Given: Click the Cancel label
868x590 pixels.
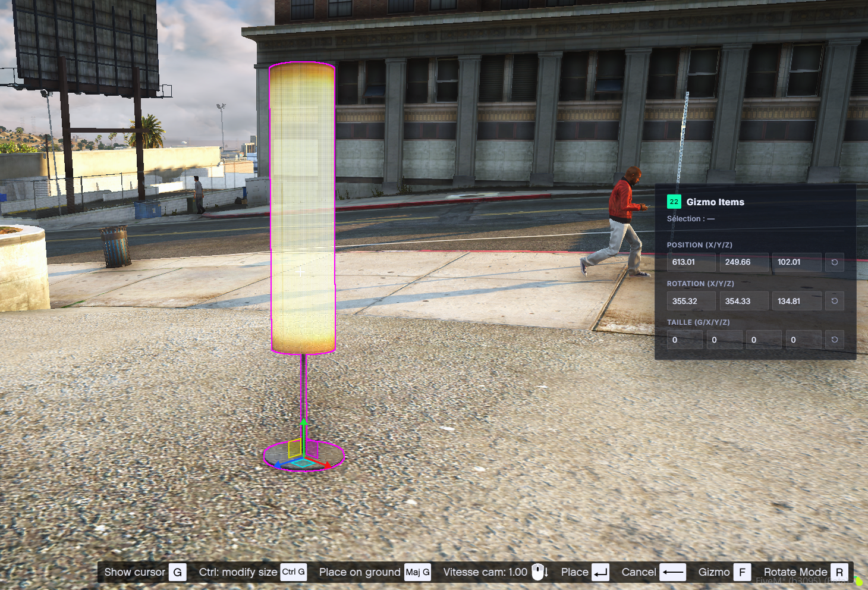Looking at the screenshot, I should (x=639, y=572).
